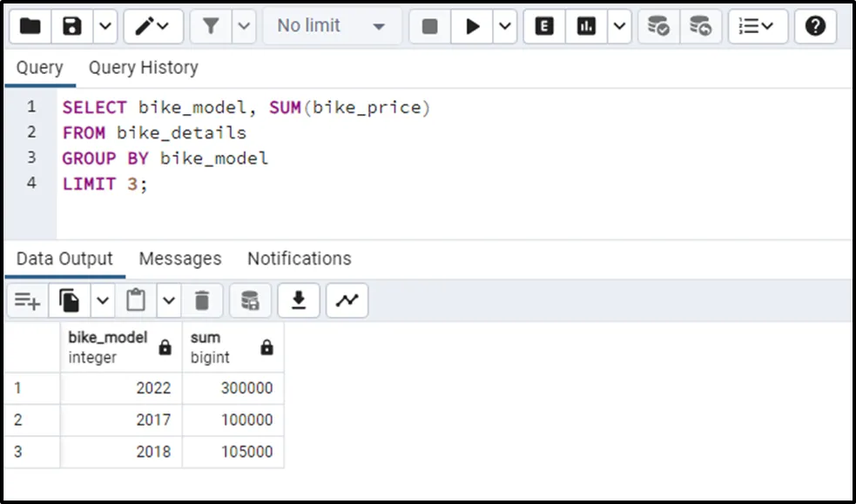This screenshot has height=504, width=856.
Task: Open the Messages tab
Action: coord(180,259)
